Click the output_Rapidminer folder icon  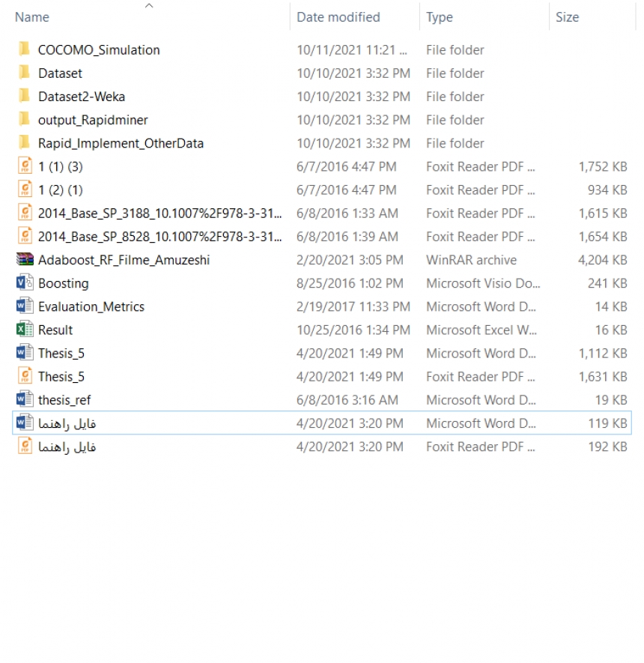[25, 119]
